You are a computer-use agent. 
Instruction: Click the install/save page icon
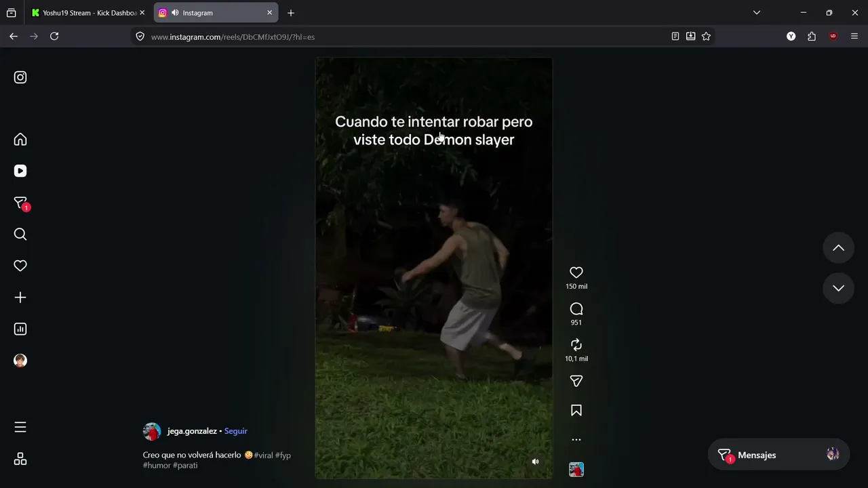click(x=690, y=37)
